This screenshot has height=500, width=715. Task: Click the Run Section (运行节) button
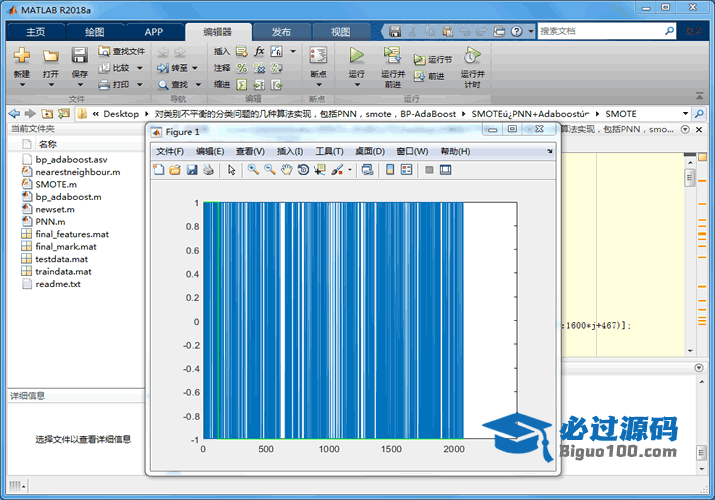(432, 59)
